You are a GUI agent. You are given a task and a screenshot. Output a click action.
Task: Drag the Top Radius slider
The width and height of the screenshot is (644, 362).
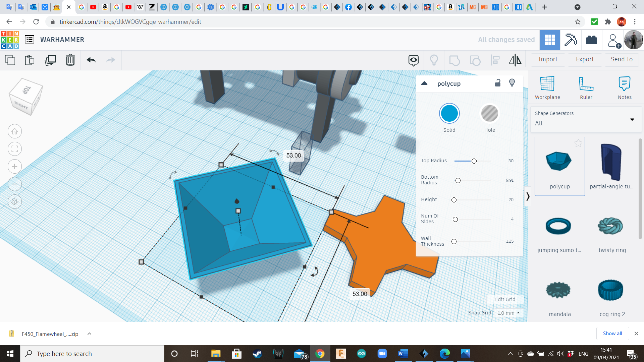(474, 161)
